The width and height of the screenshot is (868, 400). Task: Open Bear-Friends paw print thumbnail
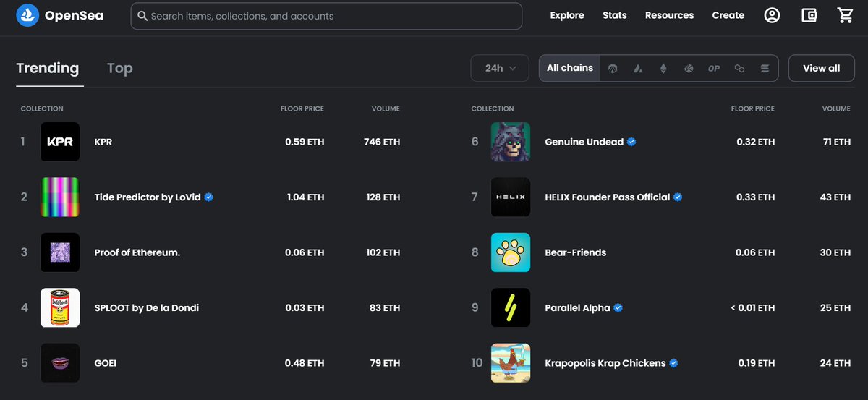tap(511, 252)
